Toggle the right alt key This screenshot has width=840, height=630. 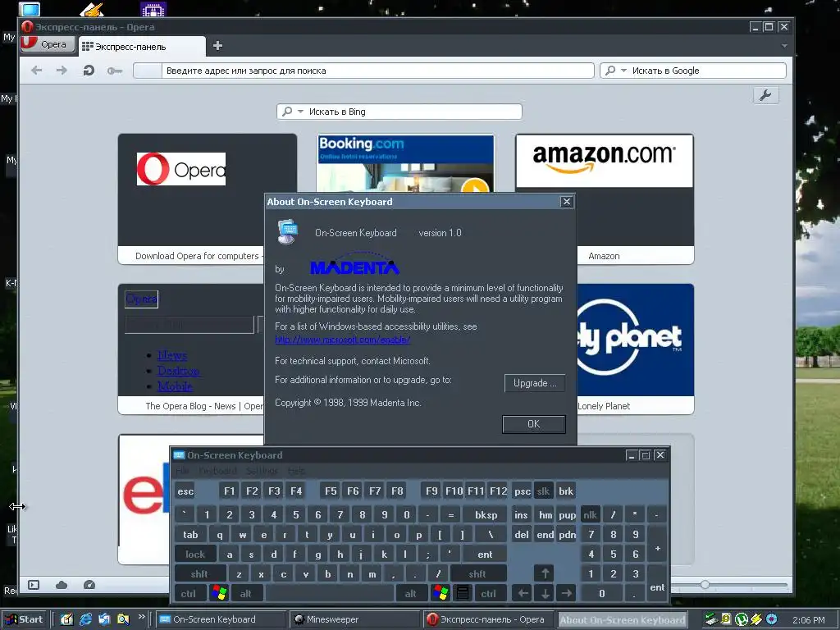pos(411,593)
